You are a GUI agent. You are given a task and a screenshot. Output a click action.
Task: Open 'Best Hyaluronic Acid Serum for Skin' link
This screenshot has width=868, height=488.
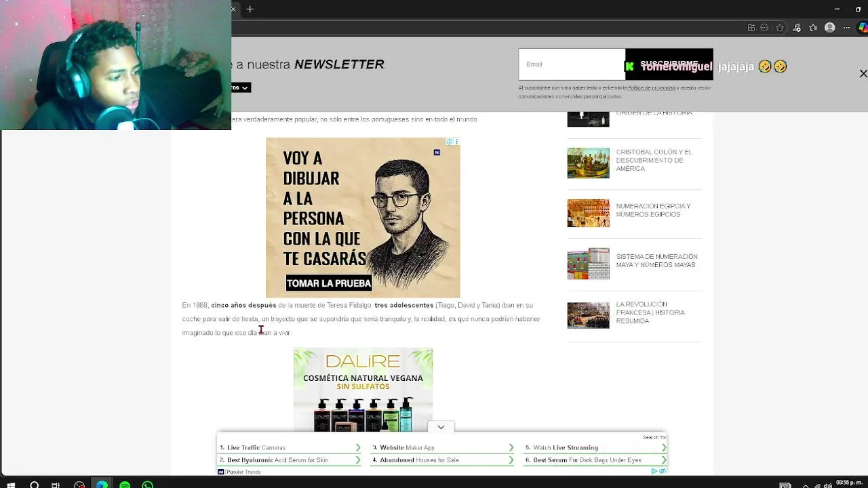pos(277,460)
